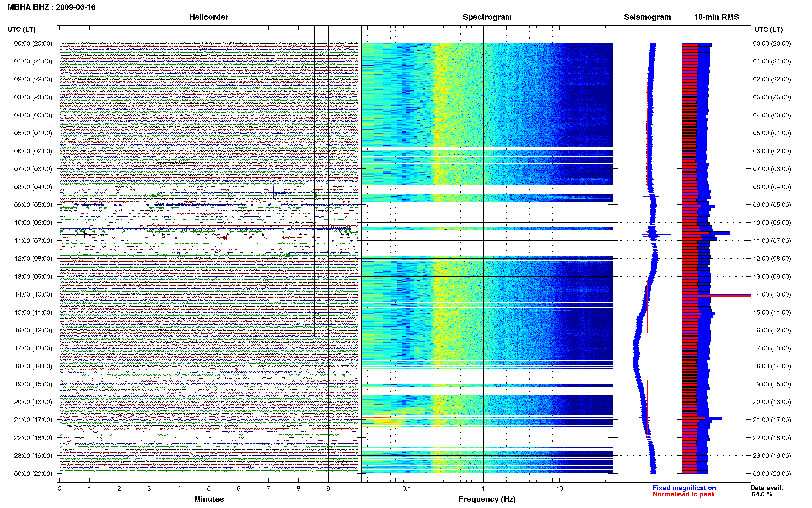Select the 'Helicorder' panel heading
Screen dimensions: 812x508
pos(209,17)
